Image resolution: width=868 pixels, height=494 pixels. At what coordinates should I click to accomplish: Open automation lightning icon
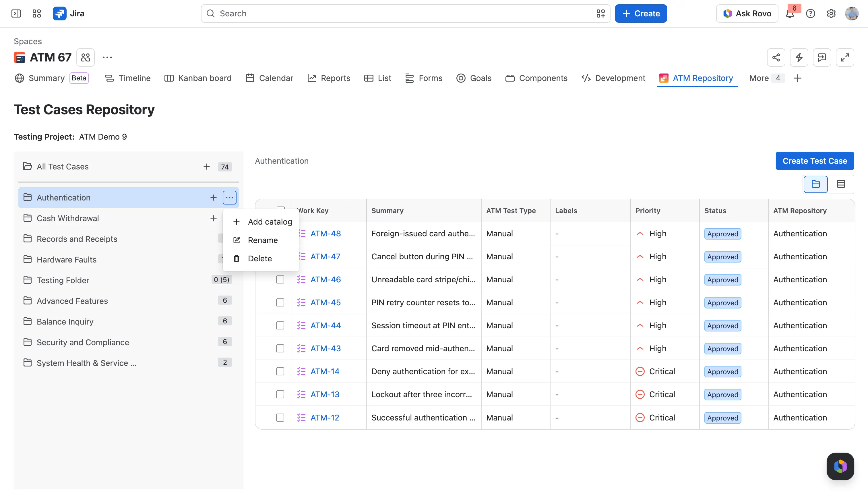[799, 57]
